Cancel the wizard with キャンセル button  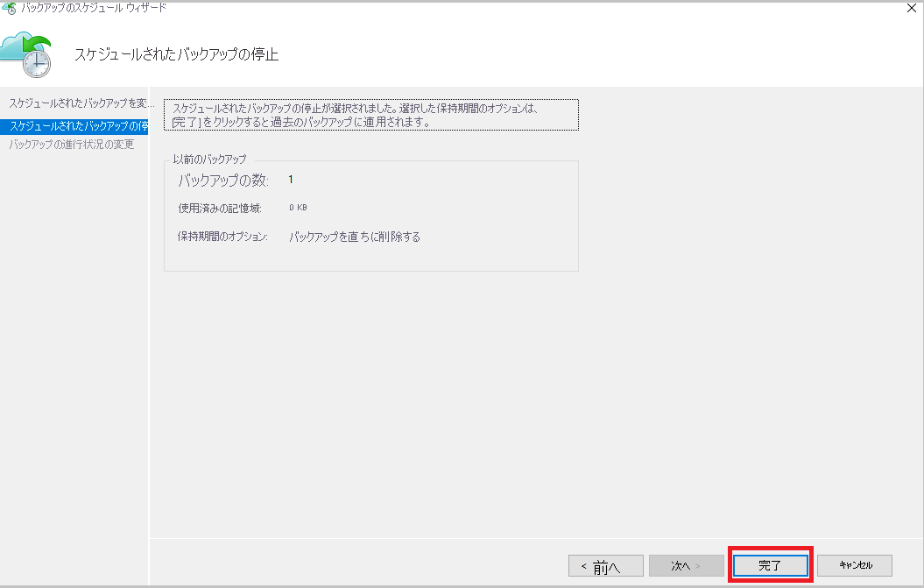click(x=855, y=565)
